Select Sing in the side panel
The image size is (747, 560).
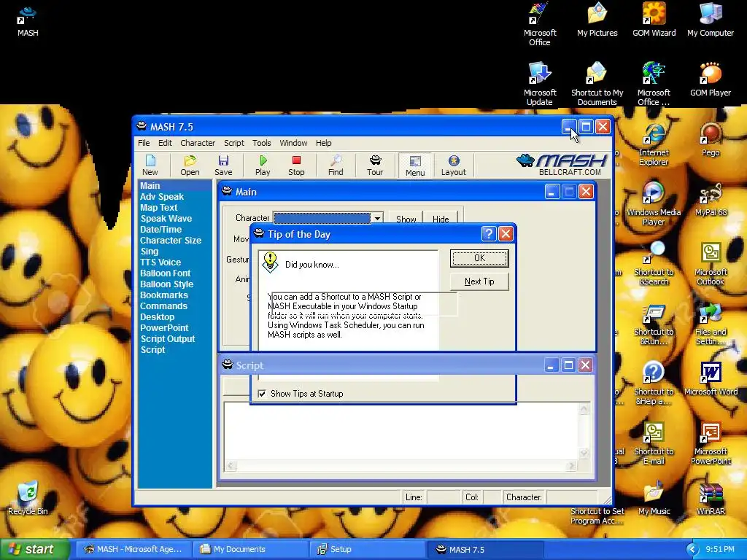149,252
